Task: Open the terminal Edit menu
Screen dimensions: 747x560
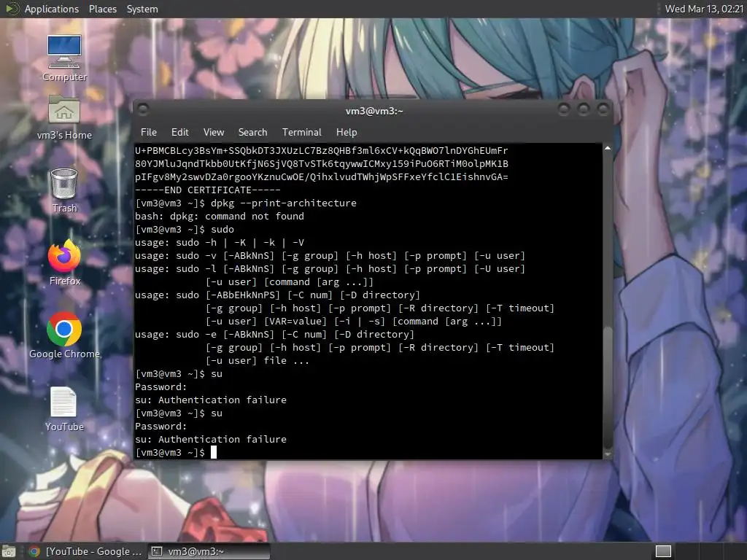Action: point(179,133)
